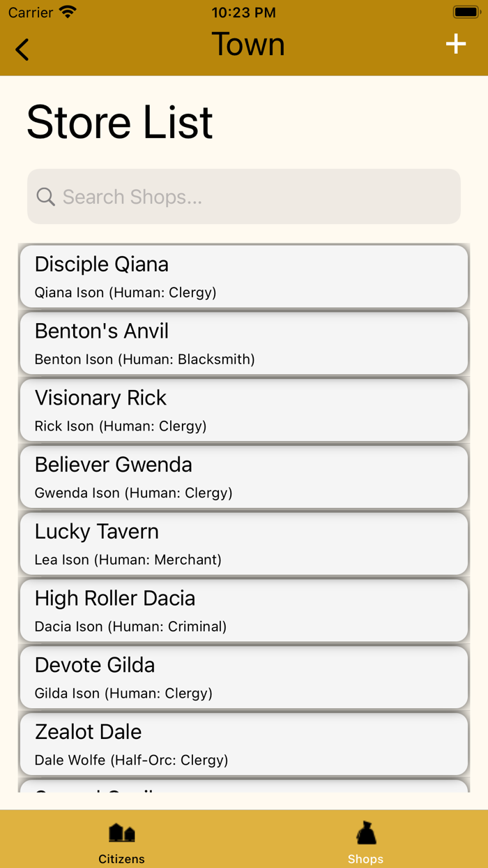This screenshot has width=488, height=868.
Task: Tap the Citizens houses icon
Action: [x=121, y=832]
